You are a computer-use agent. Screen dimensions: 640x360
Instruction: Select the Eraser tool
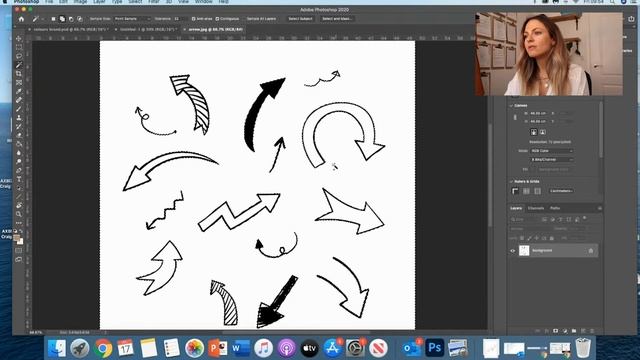click(19, 135)
